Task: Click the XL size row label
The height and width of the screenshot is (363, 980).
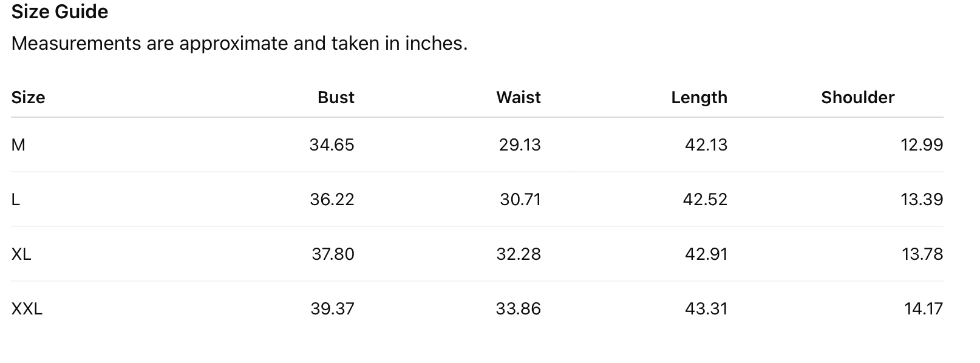Action: click(x=21, y=254)
